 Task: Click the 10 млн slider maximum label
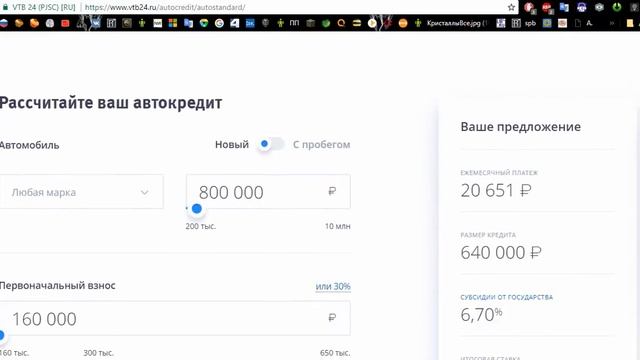point(338,226)
